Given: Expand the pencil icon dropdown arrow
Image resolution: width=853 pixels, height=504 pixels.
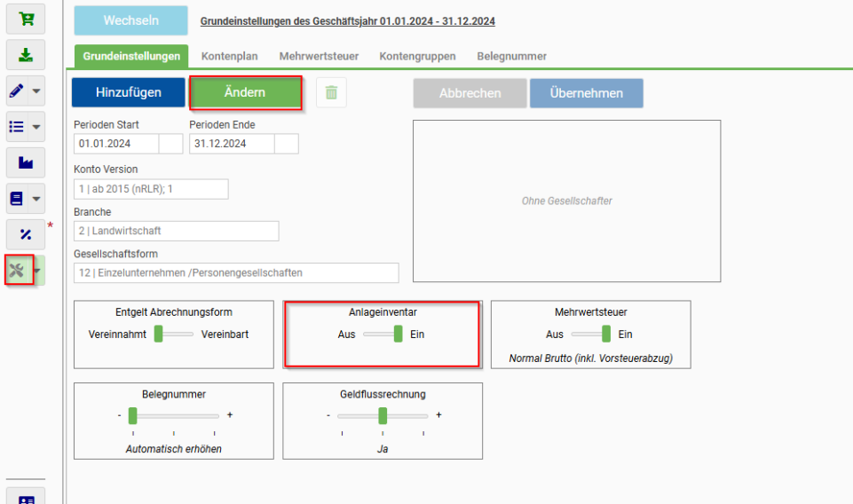Looking at the screenshot, I should [x=36, y=91].
